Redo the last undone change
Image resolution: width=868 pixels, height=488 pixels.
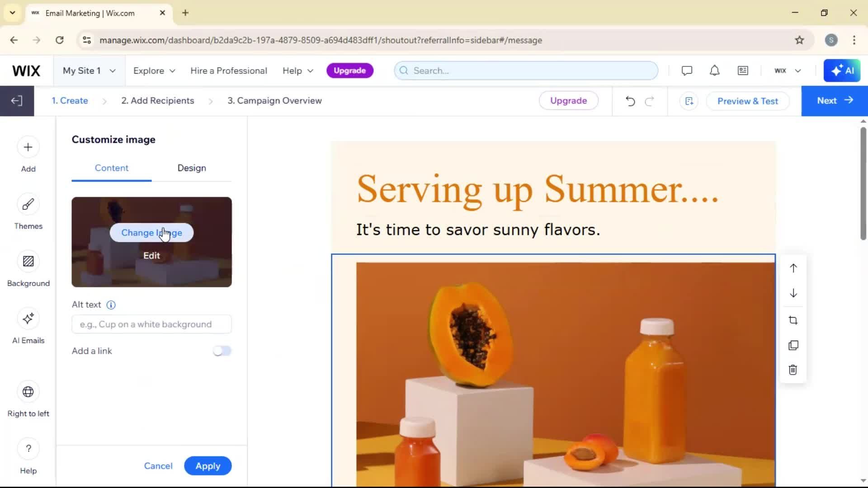(x=650, y=101)
